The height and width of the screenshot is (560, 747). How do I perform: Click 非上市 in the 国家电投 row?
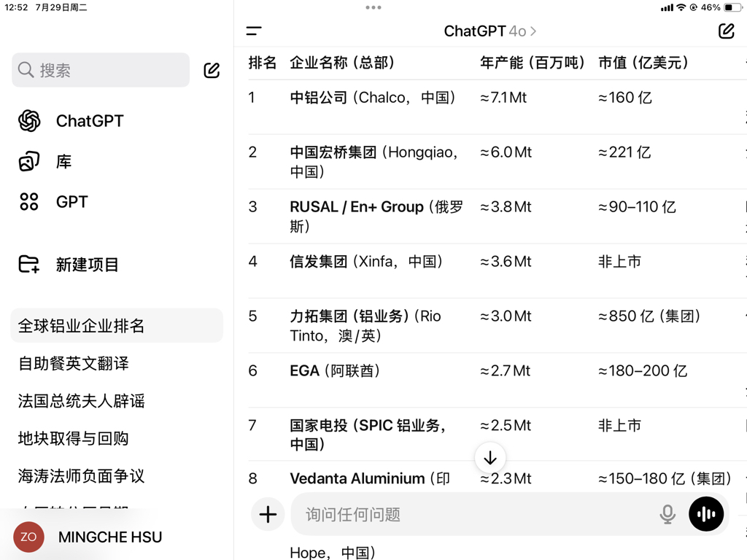coord(620,425)
